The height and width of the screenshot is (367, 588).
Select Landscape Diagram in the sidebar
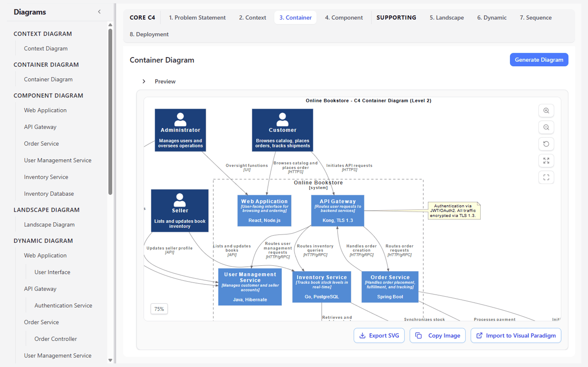pyautogui.click(x=49, y=224)
